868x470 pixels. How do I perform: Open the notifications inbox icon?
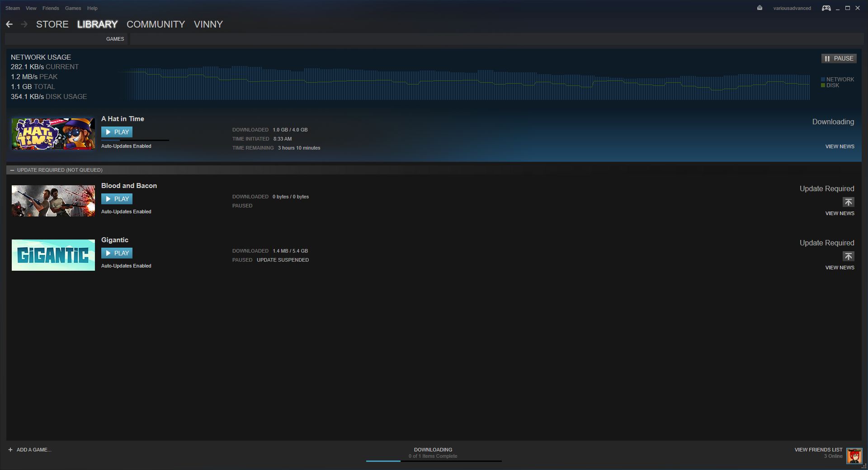tap(759, 8)
